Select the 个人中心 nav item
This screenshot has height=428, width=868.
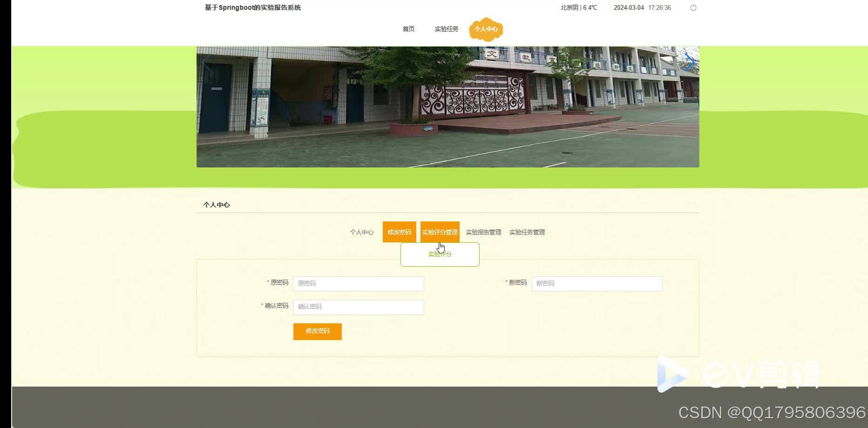[x=486, y=29]
